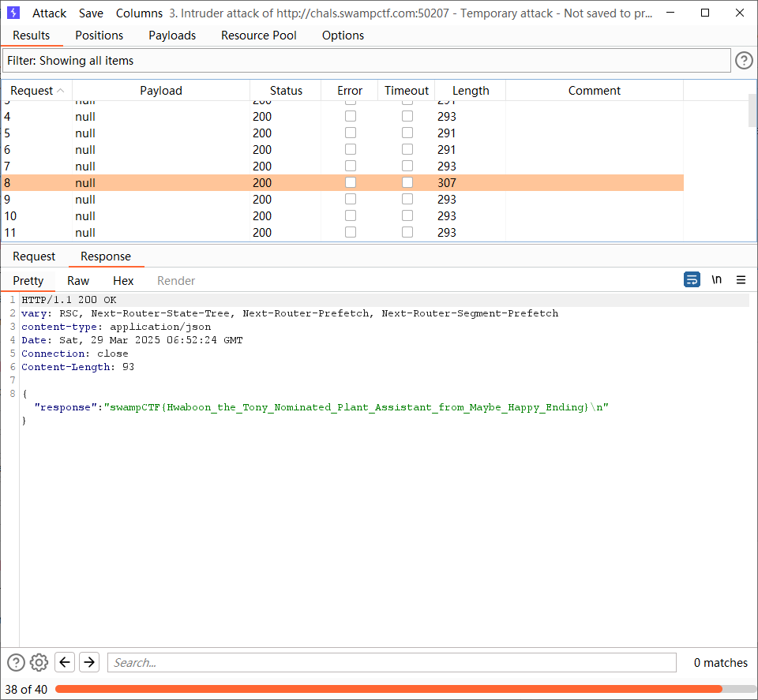Image resolution: width=758 pixels, height=700 pixels.
Task: Click the attack progress bar
Action: [x=388, y=689]
